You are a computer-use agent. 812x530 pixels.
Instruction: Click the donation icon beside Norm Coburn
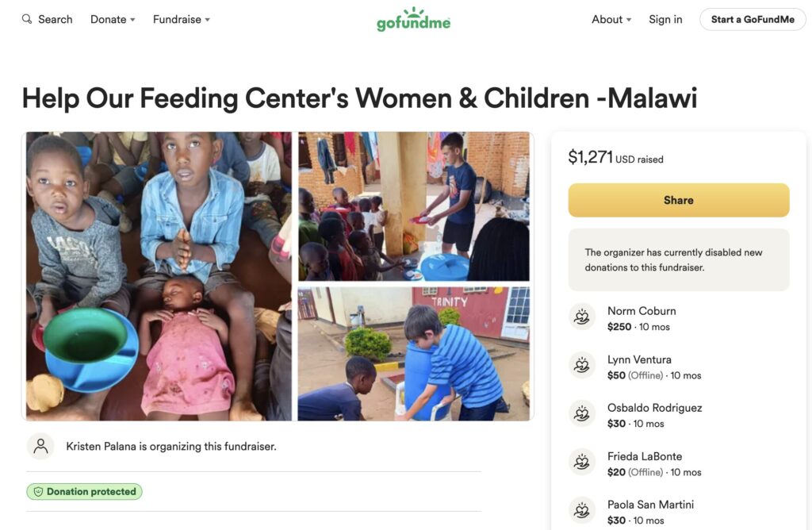point(582,317)
